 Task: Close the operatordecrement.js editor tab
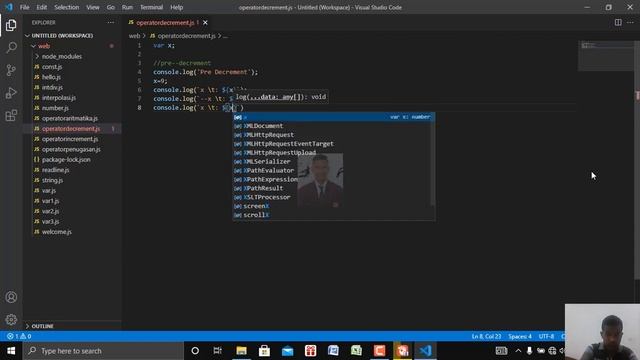[x=205, y=22]
